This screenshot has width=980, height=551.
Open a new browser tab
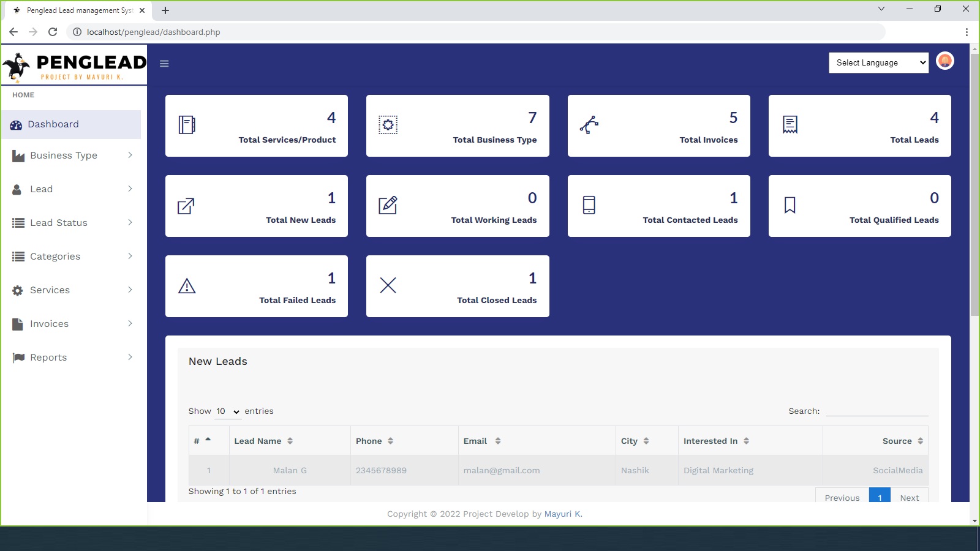point(165,10)
